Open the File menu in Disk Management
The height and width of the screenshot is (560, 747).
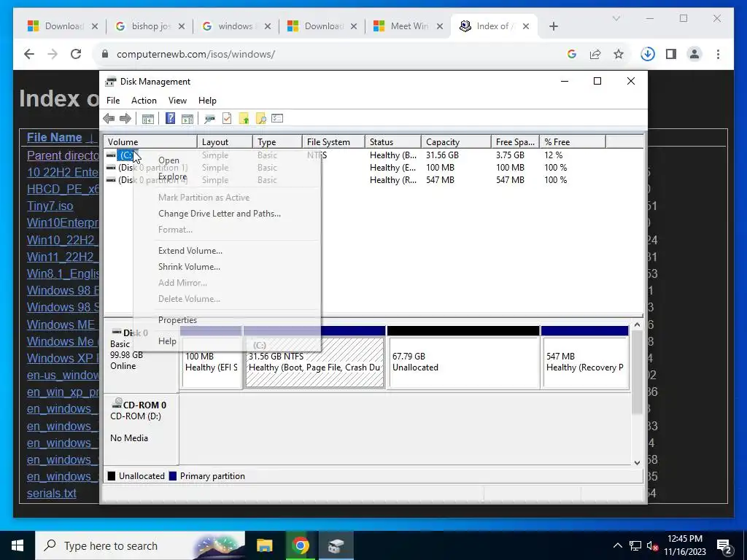113,101
